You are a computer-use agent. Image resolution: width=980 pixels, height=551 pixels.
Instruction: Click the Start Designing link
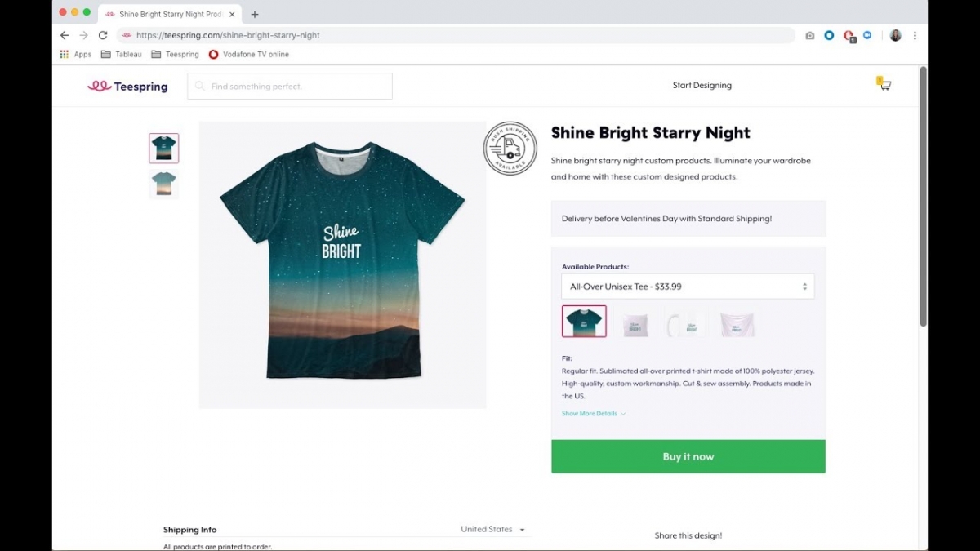[x=702, y=84]
